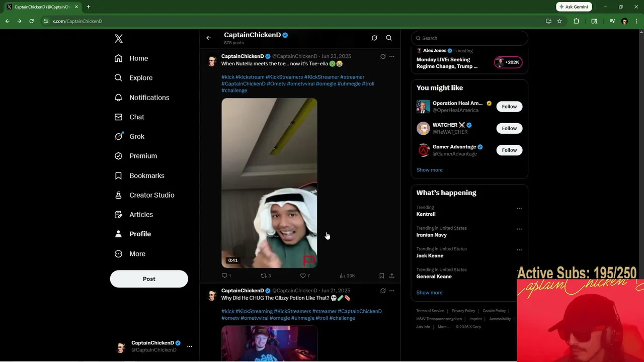
Task: Click the Post button
Action: (x=149, y=279)
